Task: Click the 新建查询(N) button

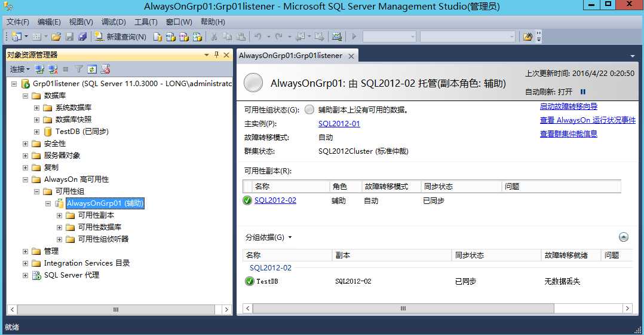Action: 121,36
